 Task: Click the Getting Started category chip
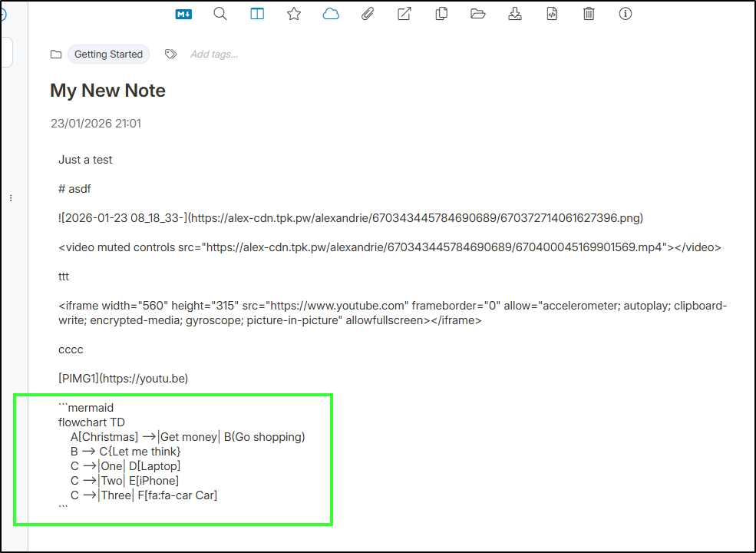(108, 55)
